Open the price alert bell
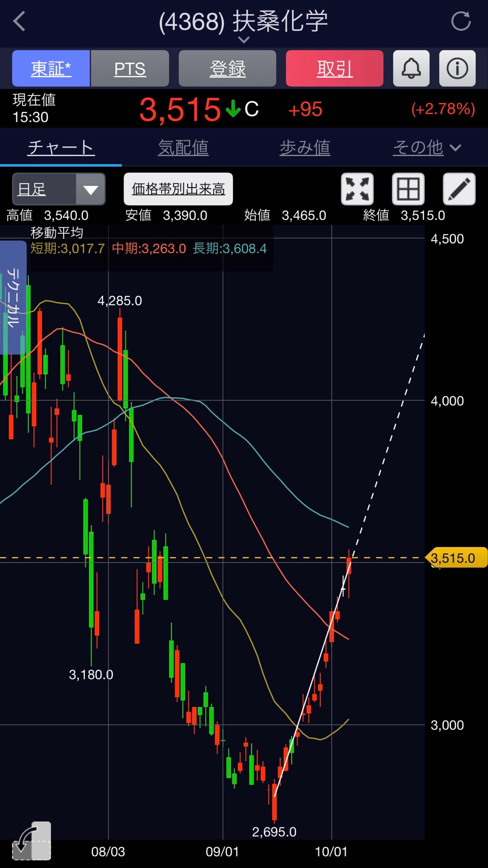The height and width of the screenshot is (868, 488). tap(411, 68)
